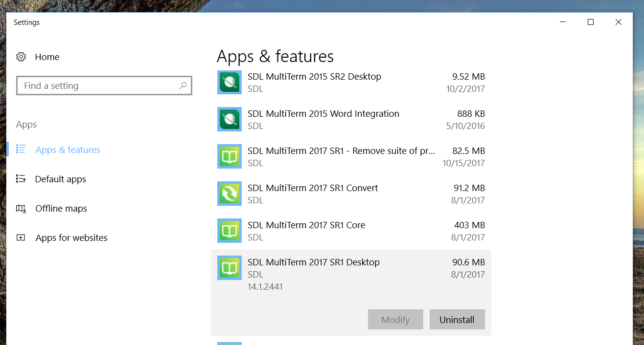644x345 pixels.
Task: Click the MultiTerm 2015 Word Integration icon
Action: [x=229, y=120]
